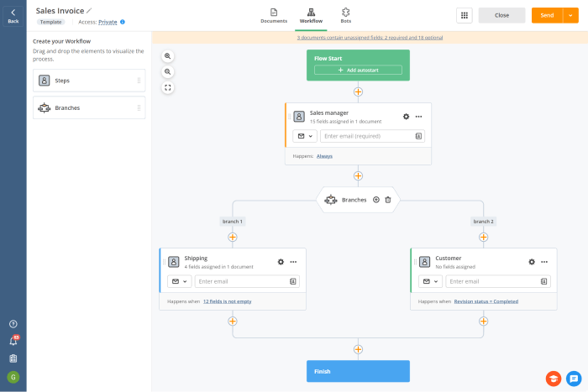Select the branch 1 label
Viewport: 588px width, 392px height.
(233, 222)
